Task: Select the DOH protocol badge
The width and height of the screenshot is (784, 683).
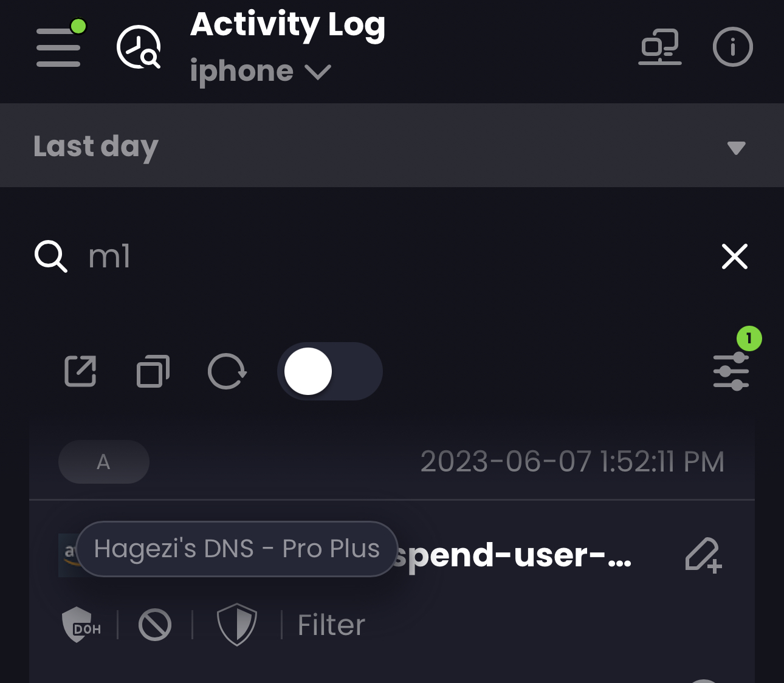Action: [x=81, y=624]
